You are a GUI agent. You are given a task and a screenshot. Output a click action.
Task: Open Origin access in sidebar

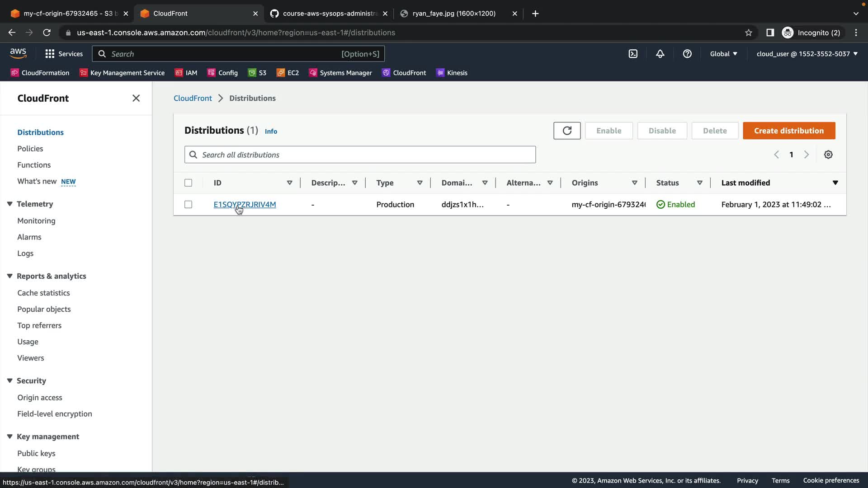[40, 397]
